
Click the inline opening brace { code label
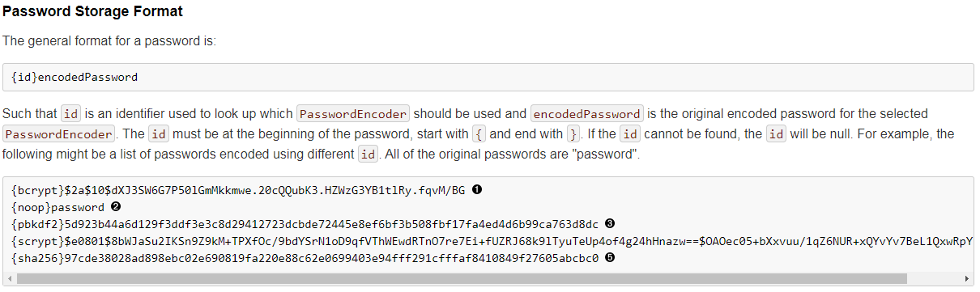click(x=479, y=133)
